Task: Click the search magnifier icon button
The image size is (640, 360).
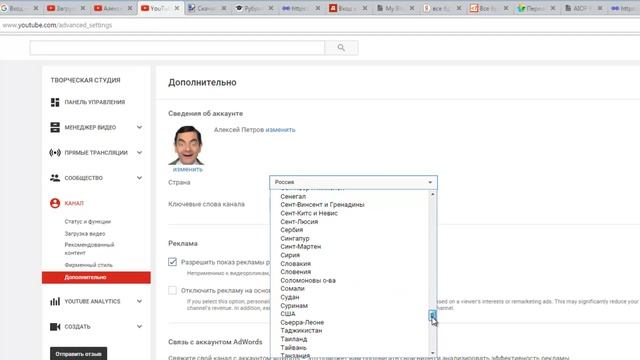Action: [341, 48]
